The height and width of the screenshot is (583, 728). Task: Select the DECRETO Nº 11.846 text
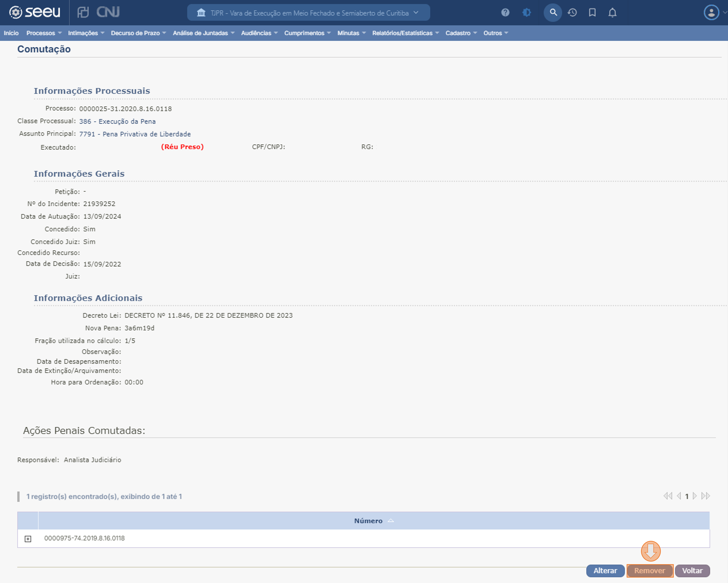(208, 315)
